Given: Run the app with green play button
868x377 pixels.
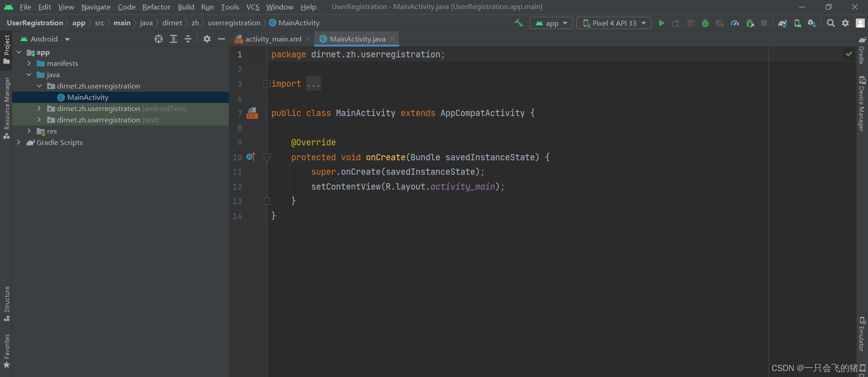Looking at the screenshot, I should tap(661, 23).
